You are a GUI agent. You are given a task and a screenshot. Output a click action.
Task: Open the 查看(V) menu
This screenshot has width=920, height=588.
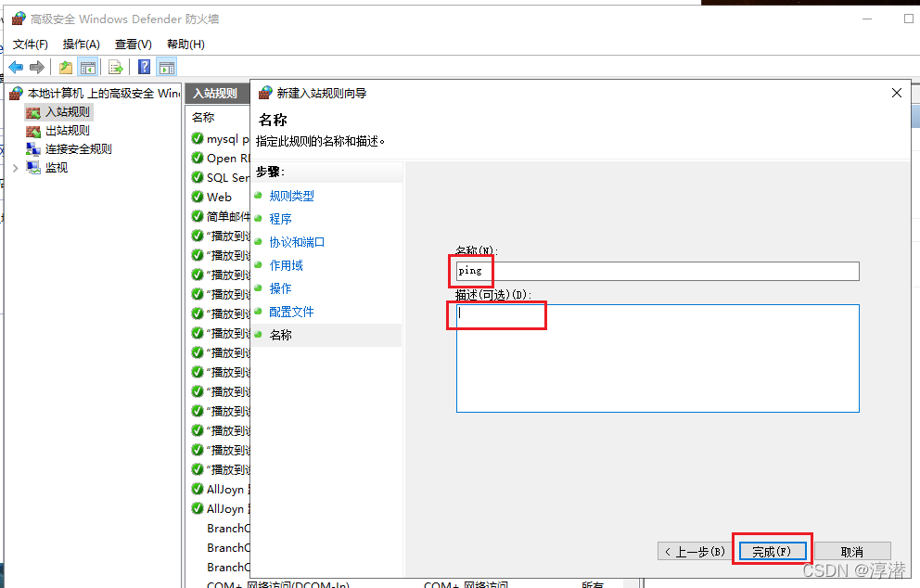point(134,45)
